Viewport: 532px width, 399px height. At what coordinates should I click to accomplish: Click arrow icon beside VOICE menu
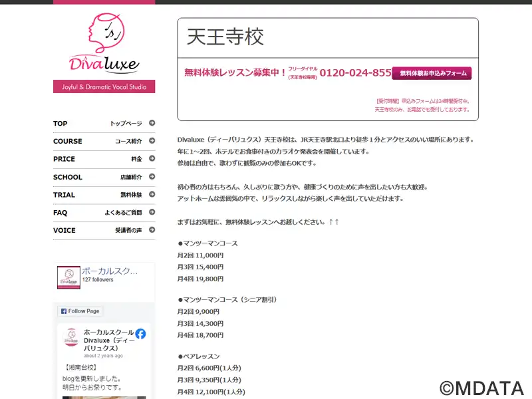coord(152,229)
